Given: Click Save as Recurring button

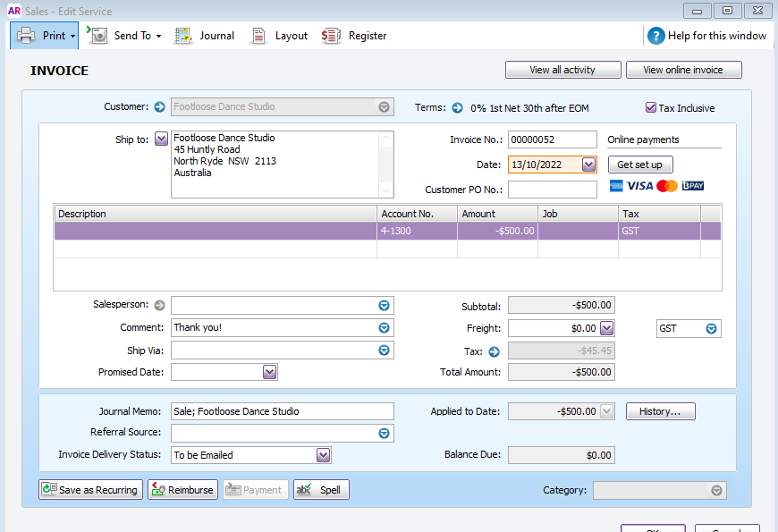Looking at the screenshot, I should [x=90, y=490].
